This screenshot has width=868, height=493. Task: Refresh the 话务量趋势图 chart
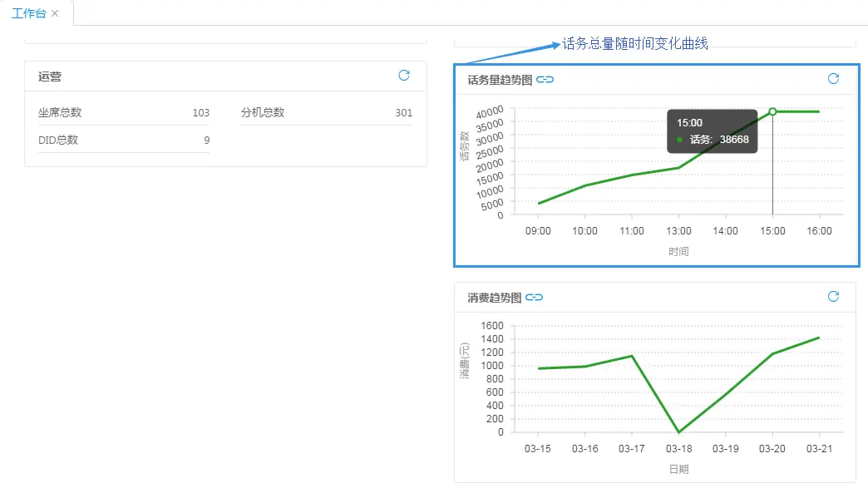[x=833, y=79]
